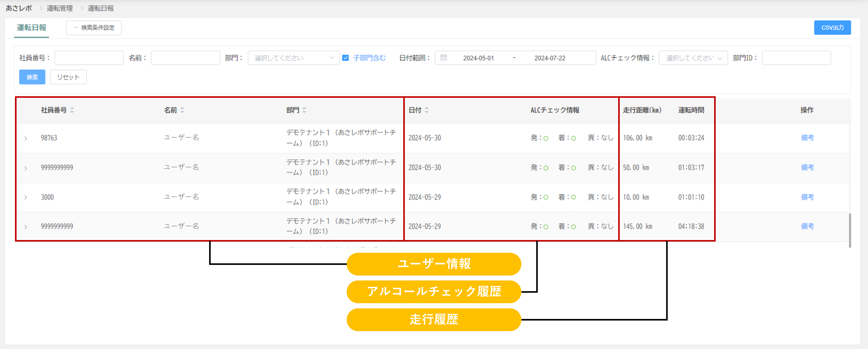The image size is (868, 349).
Task: Expand row for employee 98763
Action: click(x=26, y=138)
